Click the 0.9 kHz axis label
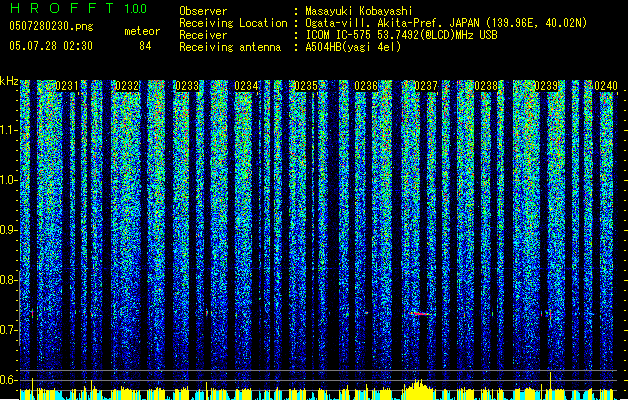This screenshot has width=629, height=400. [x=9, y=230]
